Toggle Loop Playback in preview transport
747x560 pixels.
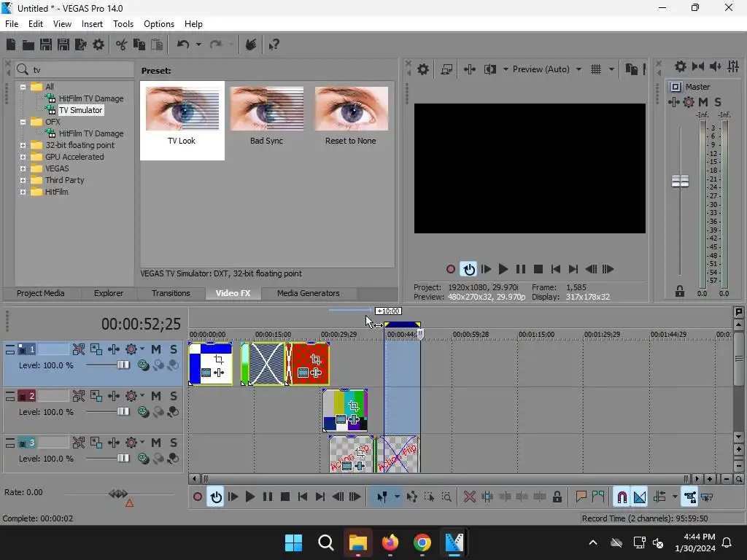[x=469, y=269]
